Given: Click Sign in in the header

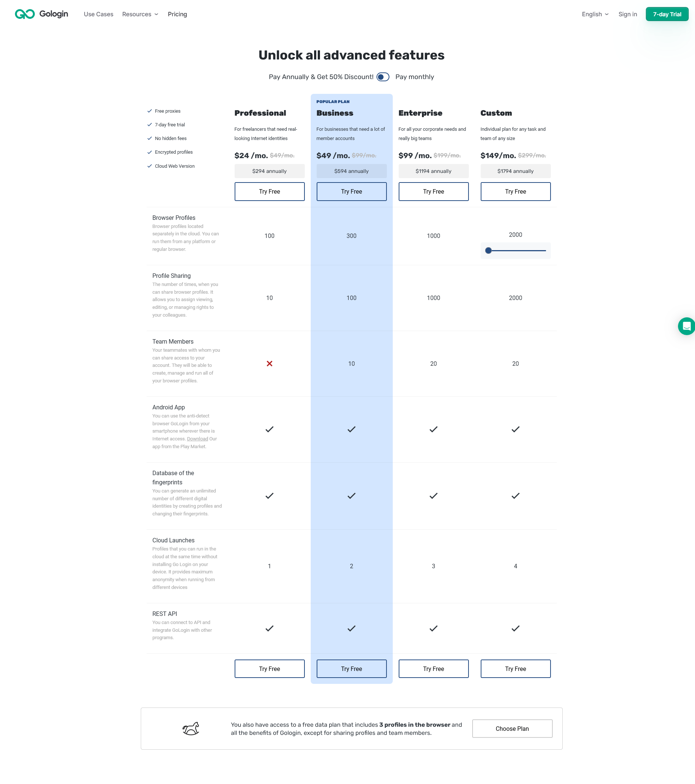Looking at the screenshot, I should (x=627, y=14).
